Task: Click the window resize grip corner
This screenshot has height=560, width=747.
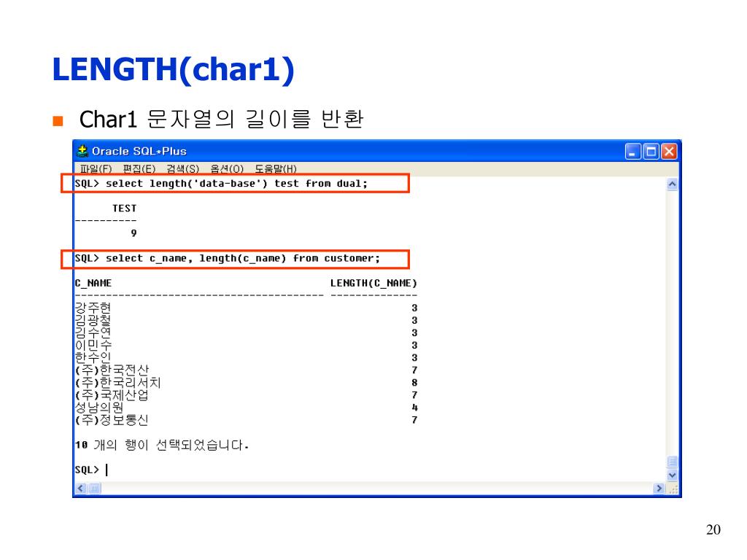Action: pos(673,489)
